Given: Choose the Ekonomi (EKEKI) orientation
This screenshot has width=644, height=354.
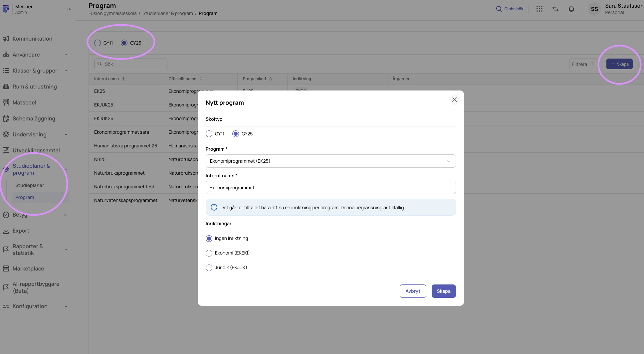Looking at the screenshot, I should point(209,253).
